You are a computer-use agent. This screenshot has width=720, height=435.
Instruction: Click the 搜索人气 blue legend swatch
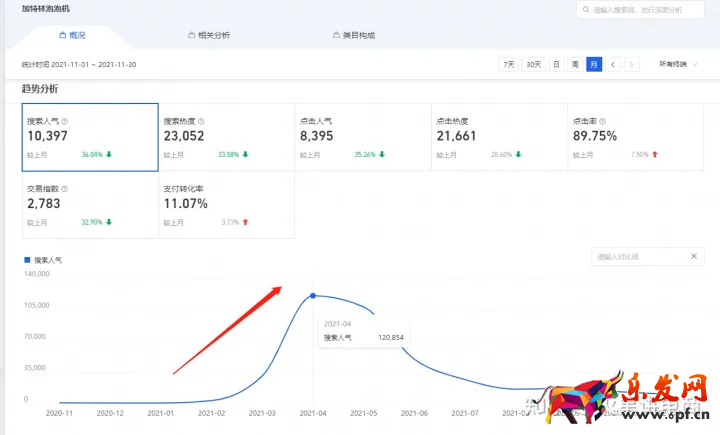click(x=27, y=260)
